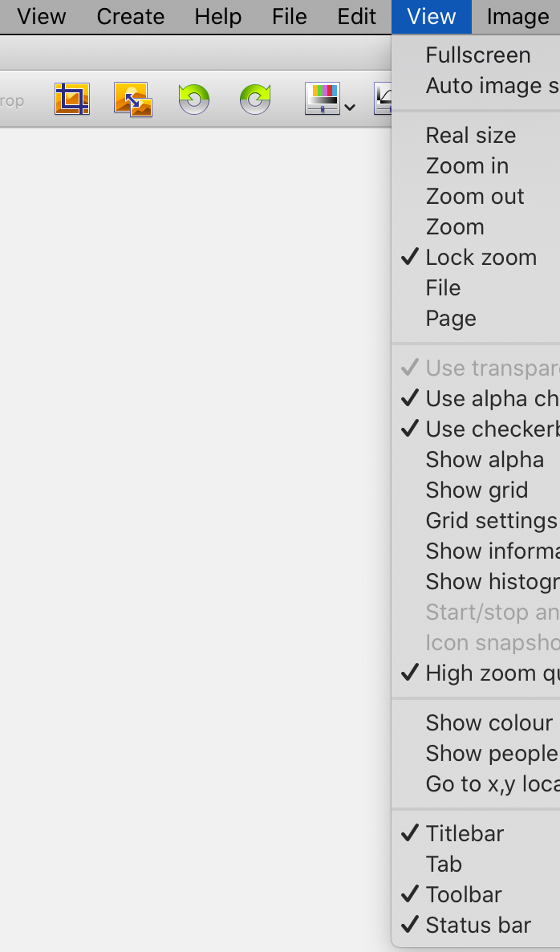The width and height of the screenshot is (560, 952).
Task: Toggle the Lock zoom option
Action: click(x=481, y=258)
